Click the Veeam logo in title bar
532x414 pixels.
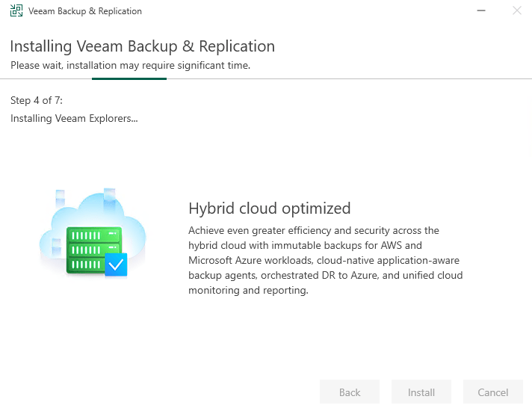click(x=16, y=11)
